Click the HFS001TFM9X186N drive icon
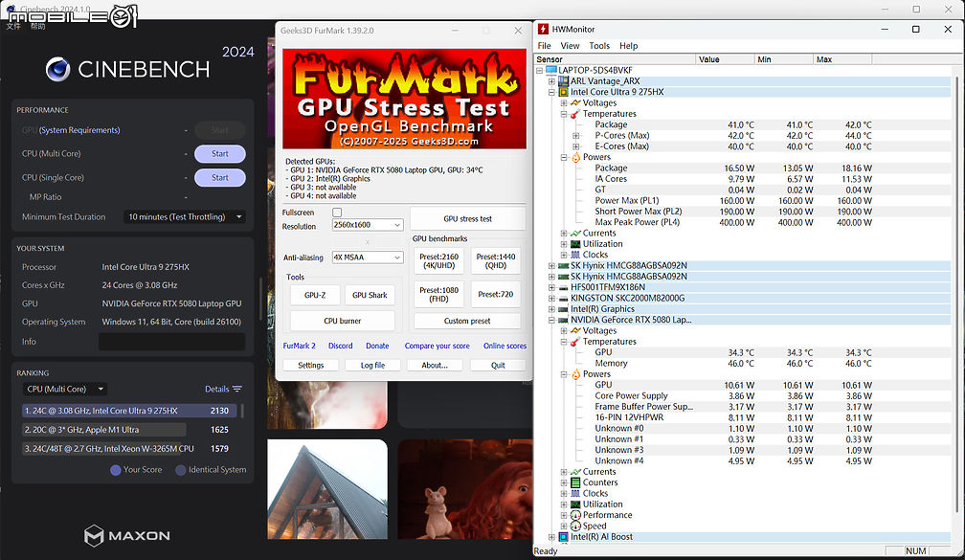The width and height of the screenshot is (965, 560). pos(563,287)
